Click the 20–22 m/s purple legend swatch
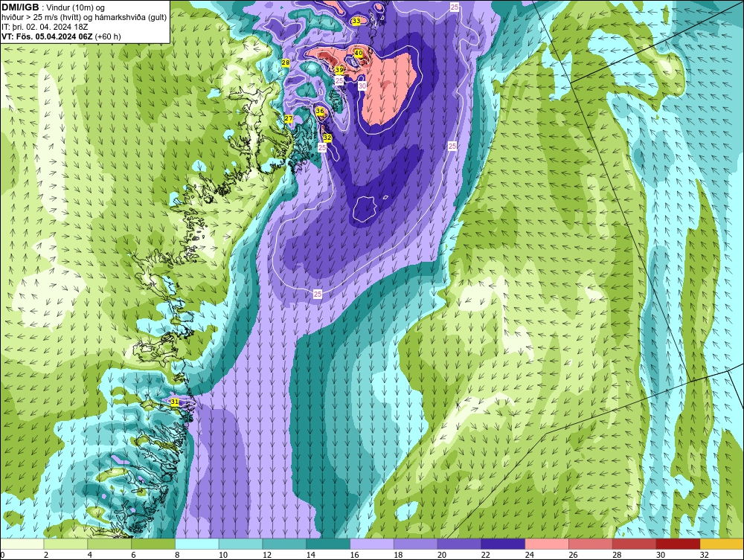This screenshot has width=744, height=560. (459, 544)
